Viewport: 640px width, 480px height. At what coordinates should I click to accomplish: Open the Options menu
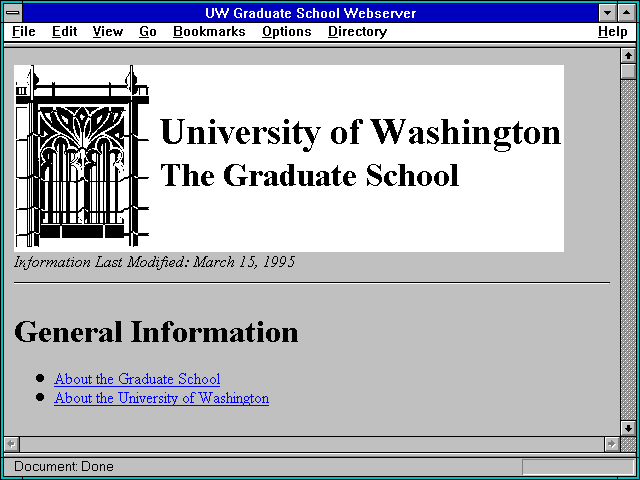point(287,32)
